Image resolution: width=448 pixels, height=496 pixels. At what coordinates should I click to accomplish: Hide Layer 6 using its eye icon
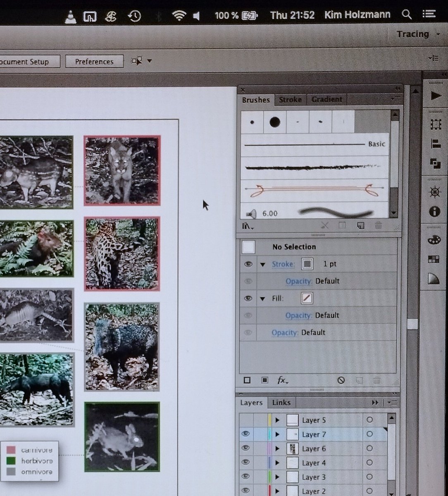pos(246,448)
